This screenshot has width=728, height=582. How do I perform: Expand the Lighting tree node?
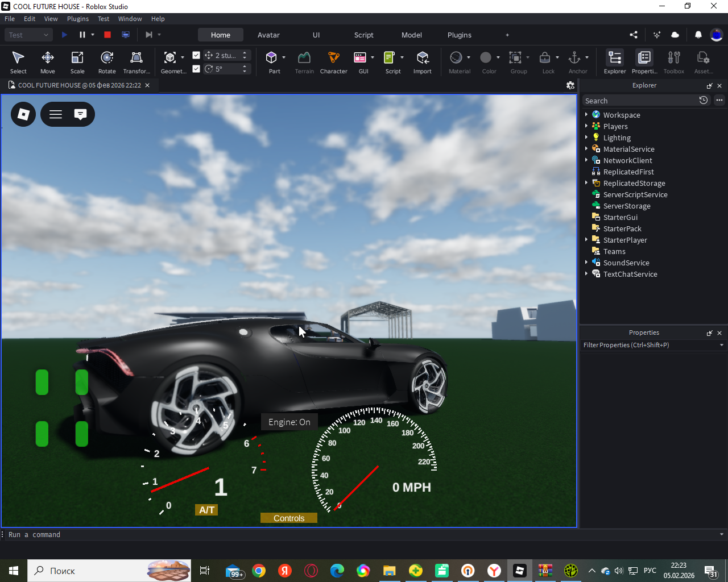click(586, 137)
